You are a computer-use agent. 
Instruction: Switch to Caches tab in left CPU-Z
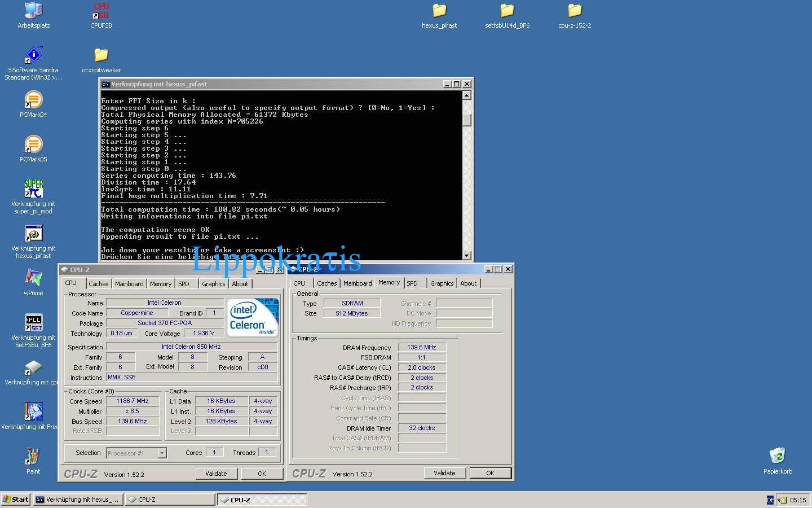click(x=98, y=284)
